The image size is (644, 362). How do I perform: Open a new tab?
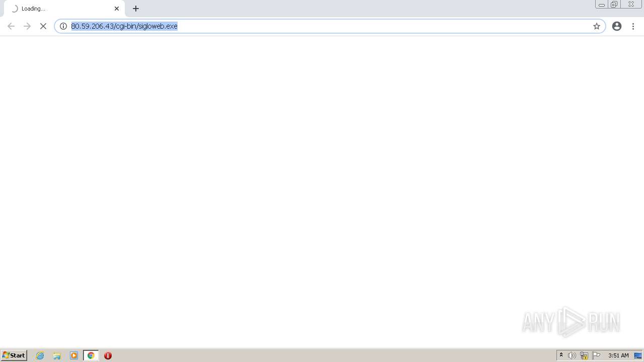[x=136, y=9]
